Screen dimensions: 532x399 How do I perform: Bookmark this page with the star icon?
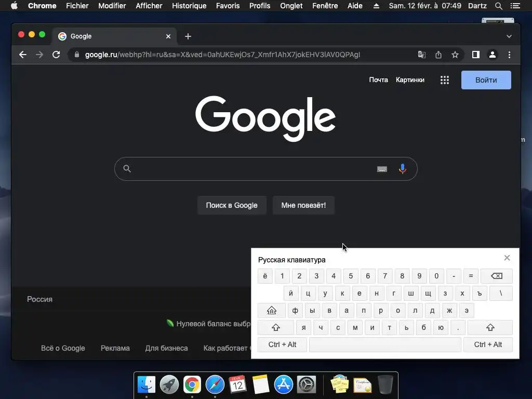pyautogui.click(x=455, y=55)
